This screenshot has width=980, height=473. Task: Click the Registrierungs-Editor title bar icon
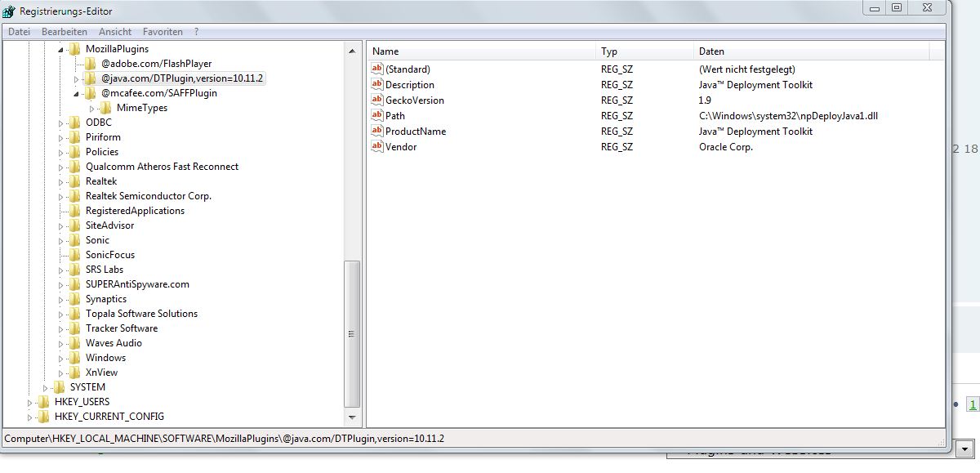coord(9,11)
